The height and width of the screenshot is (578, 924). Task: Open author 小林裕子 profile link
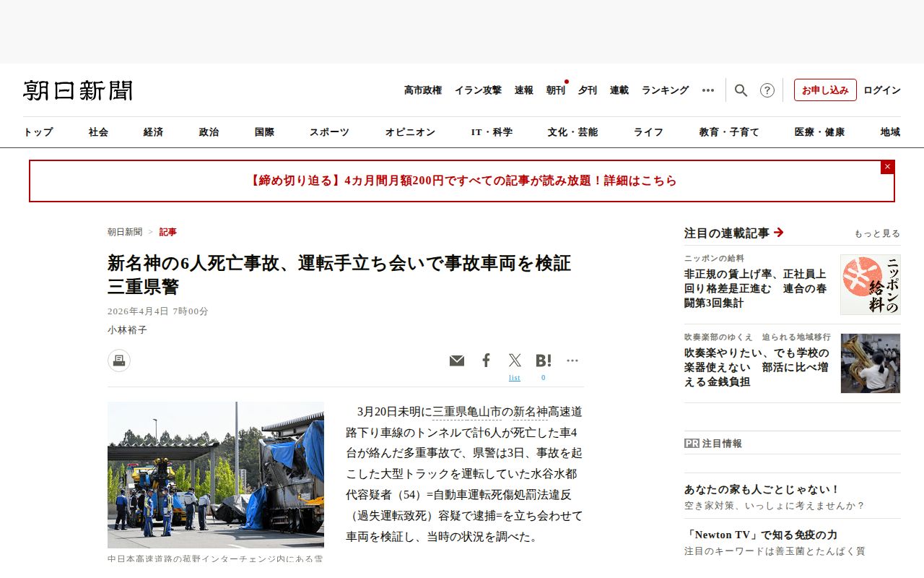pos(127,329)
